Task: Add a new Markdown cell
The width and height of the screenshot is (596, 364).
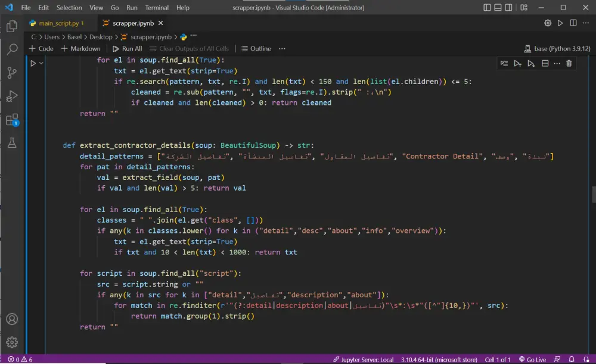Action: point(81,49)
